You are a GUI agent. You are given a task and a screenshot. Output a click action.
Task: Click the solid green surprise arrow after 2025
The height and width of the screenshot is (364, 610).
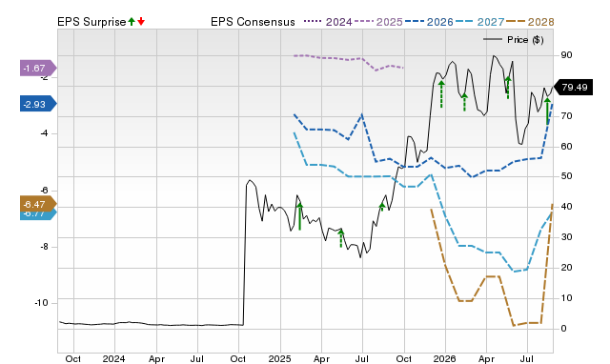[x=299, y=216]
